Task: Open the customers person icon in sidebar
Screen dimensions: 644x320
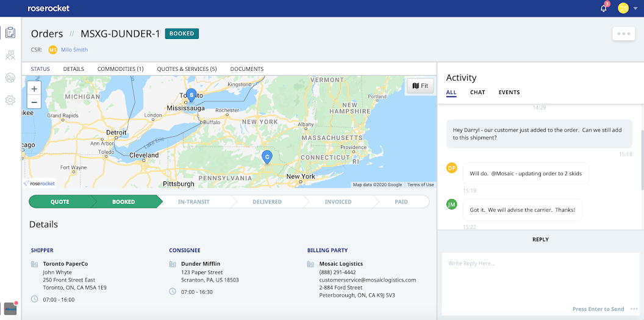Action: 10,78
